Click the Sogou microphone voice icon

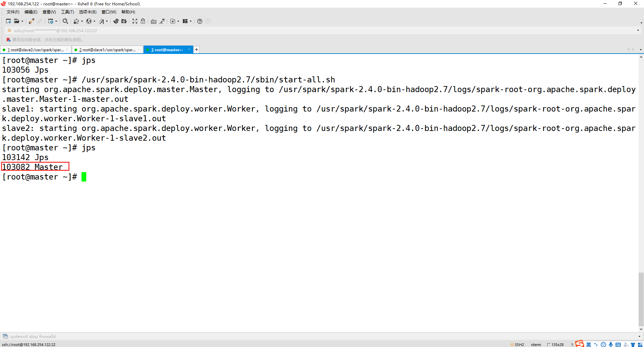[611, 345]
